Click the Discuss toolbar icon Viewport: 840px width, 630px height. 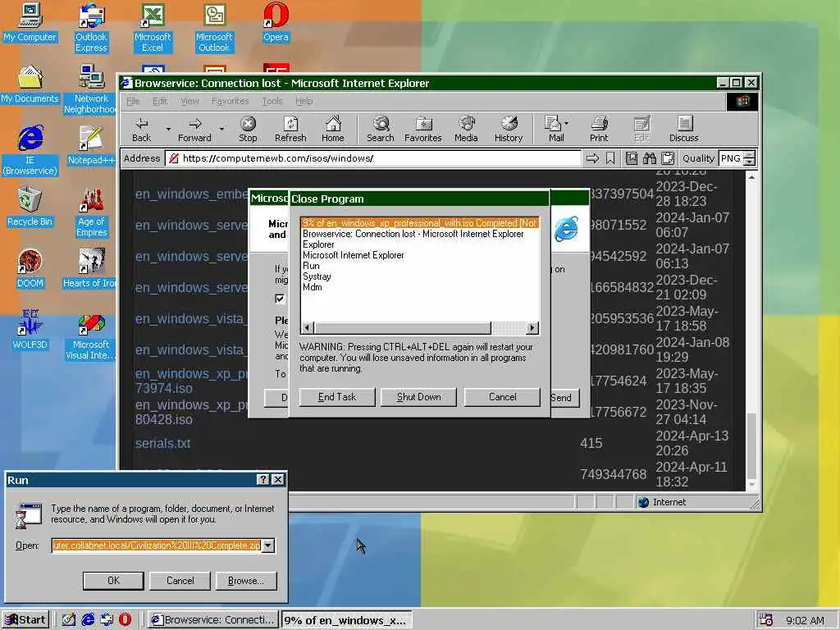[684, 129]
